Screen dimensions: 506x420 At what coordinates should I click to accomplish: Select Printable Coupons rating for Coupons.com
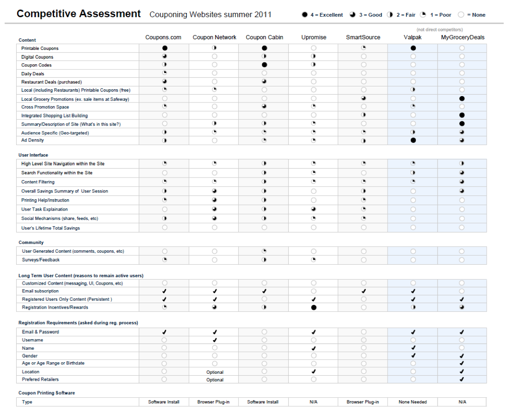coord(165,48)
